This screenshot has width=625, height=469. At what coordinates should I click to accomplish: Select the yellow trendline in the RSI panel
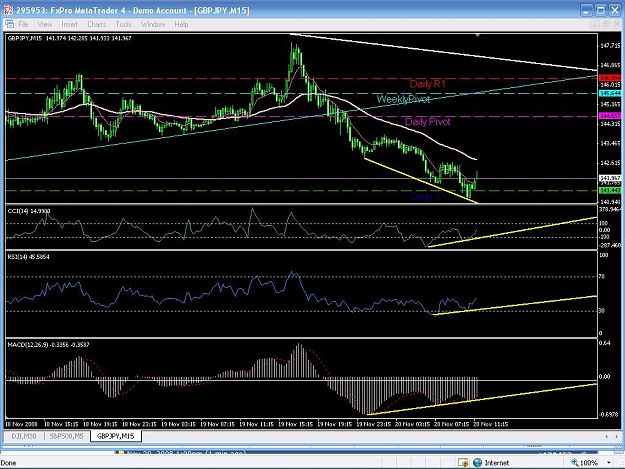[x=514, y=306]
